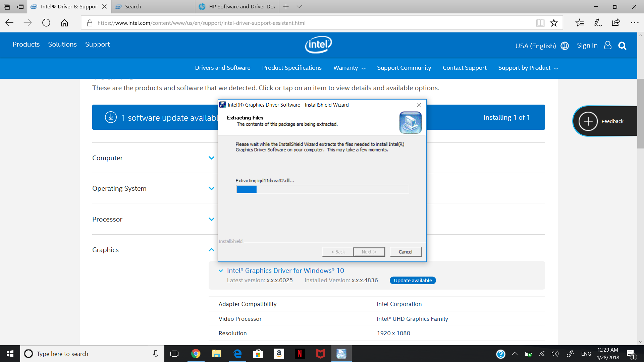Open the Support menu
This screenshot has width=644, height=362.
97,44
